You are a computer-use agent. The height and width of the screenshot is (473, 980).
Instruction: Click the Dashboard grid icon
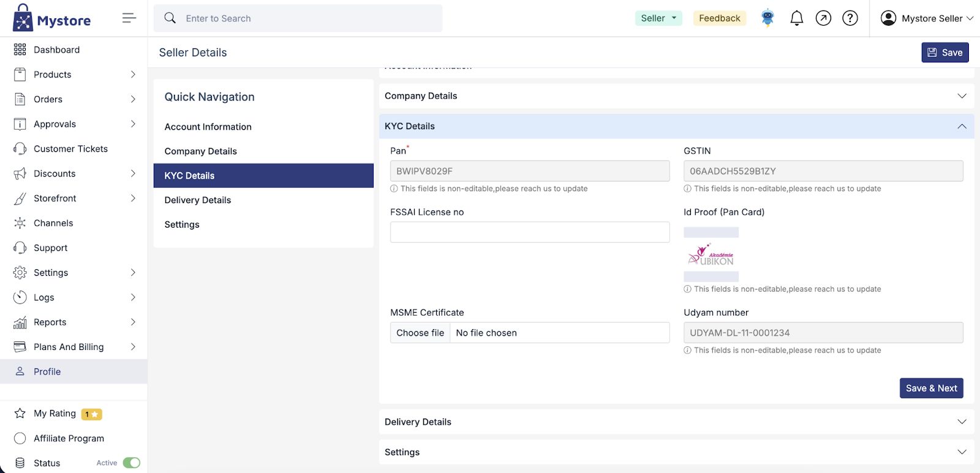(20, 50)
